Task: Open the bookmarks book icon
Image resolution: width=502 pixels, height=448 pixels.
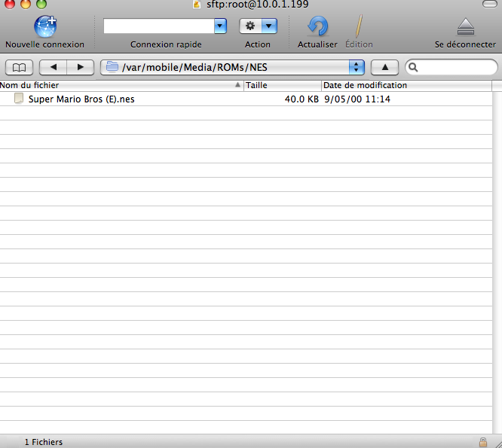Action: tap(19, 68)
